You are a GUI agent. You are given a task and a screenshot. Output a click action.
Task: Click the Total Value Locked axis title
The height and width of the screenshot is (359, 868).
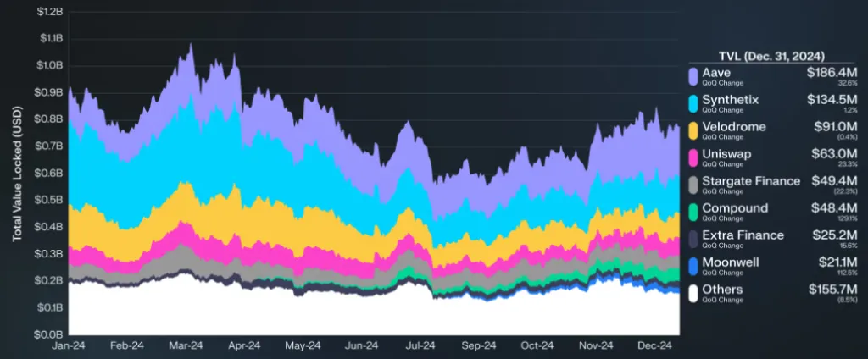point(17,174)
